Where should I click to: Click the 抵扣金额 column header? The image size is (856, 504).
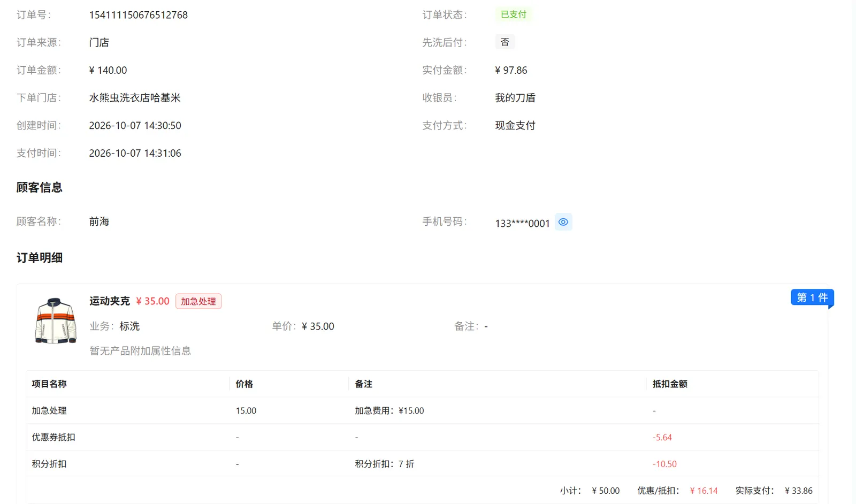[670, 384]
